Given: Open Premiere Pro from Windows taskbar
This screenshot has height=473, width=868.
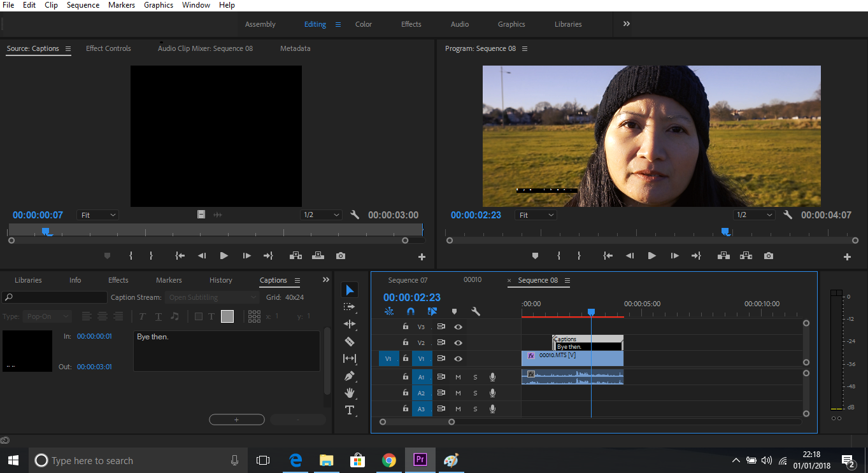Looking at the screenshot, I should pyautogui.click(x=420, y=460).
